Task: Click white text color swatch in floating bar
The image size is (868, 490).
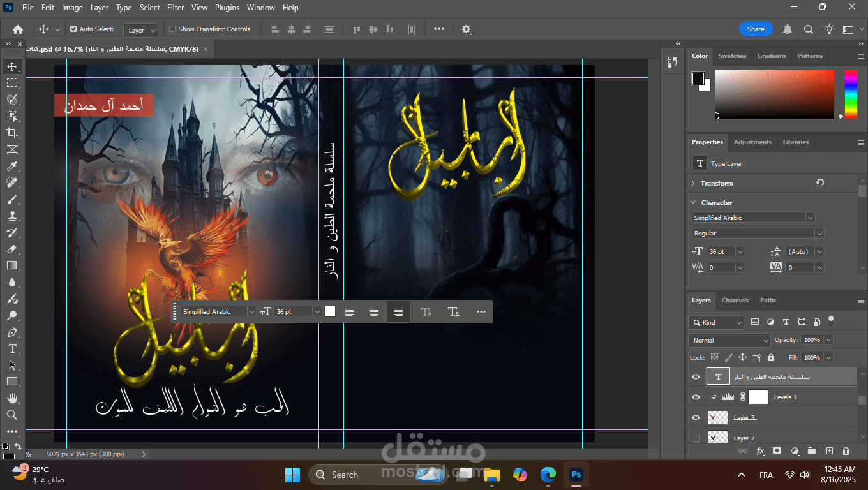Action: coord(330,311)
